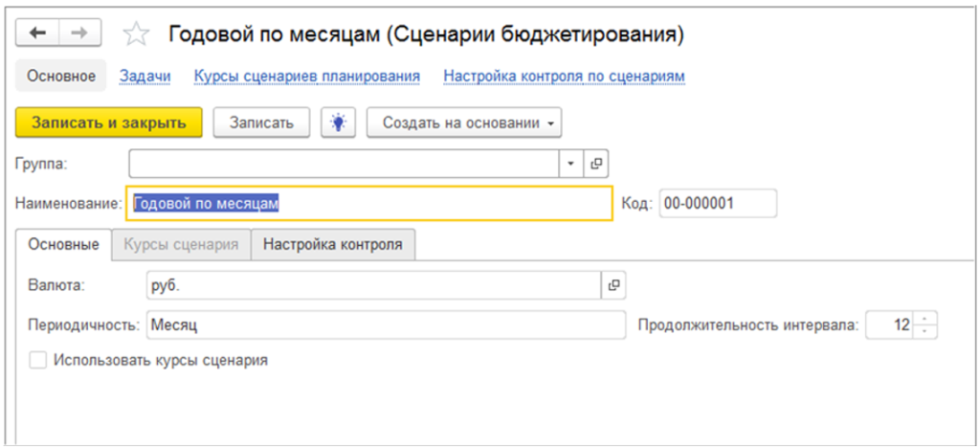Open Курсы сценариев планирования link
This screenshot has width=980, height=447.
click(x=306, y=76)
